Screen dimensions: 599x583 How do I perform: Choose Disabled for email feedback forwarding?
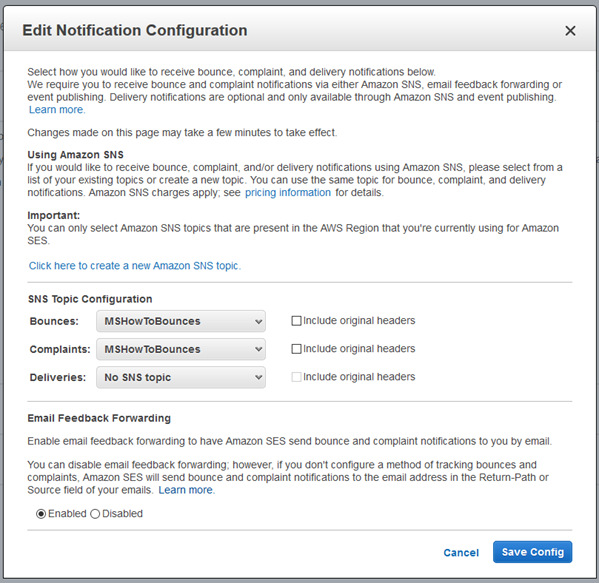point(95,514)
